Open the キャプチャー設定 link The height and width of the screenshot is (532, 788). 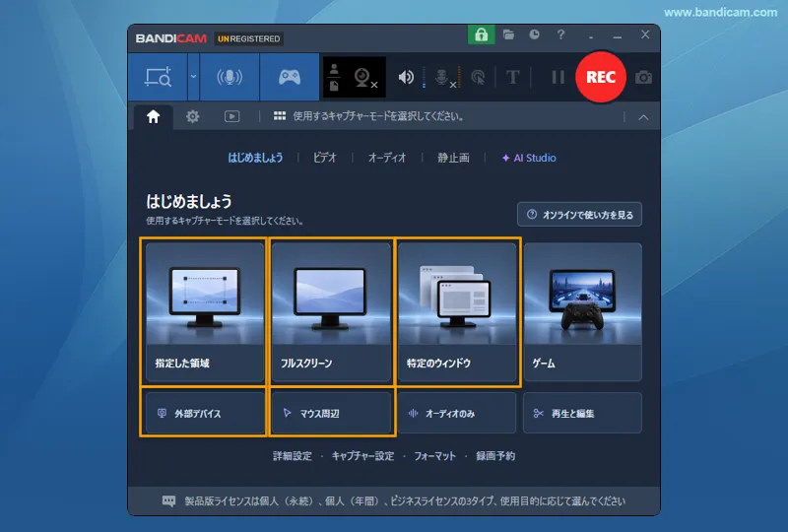(362, 456)
